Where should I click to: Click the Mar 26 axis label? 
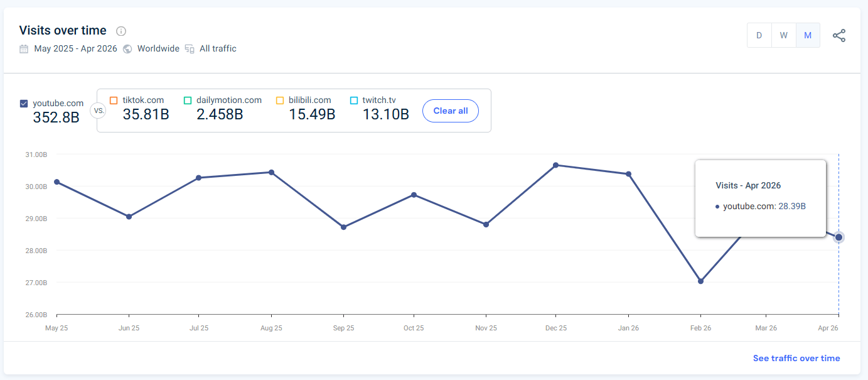click(766, 328)
